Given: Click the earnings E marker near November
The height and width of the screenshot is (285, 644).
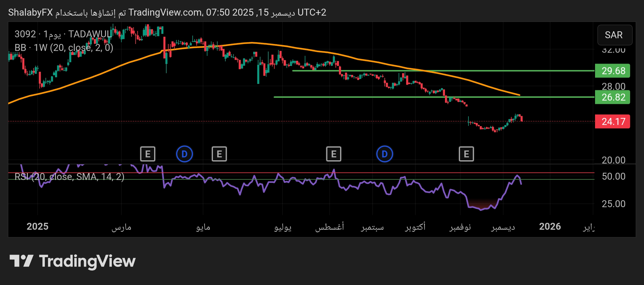Looking at the screenshot, I should pos(466,154).
